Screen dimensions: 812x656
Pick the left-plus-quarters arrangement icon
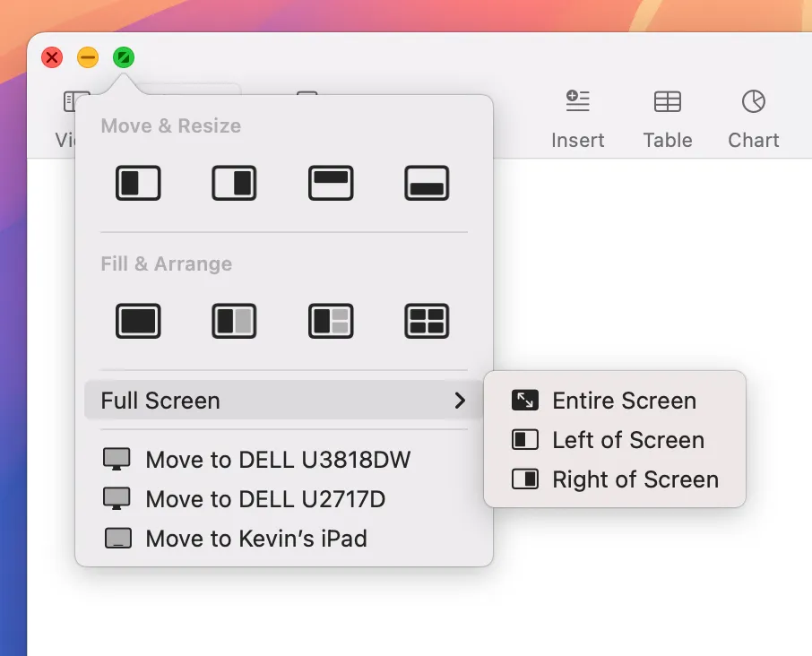pos(331,321)
